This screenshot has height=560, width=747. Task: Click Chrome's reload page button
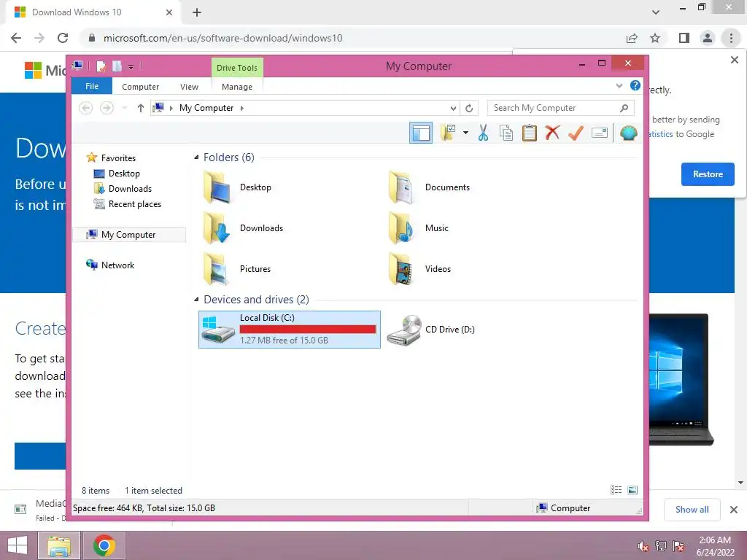point(63,38)
